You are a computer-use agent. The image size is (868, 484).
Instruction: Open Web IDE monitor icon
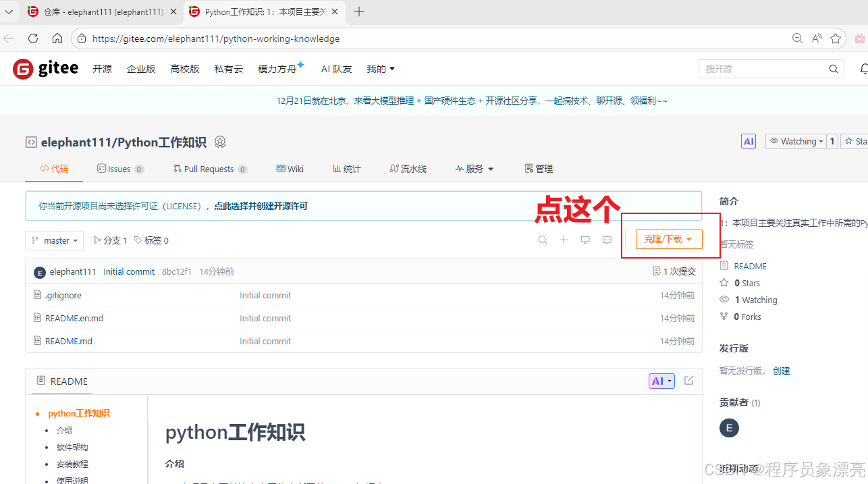coord(585,240)
